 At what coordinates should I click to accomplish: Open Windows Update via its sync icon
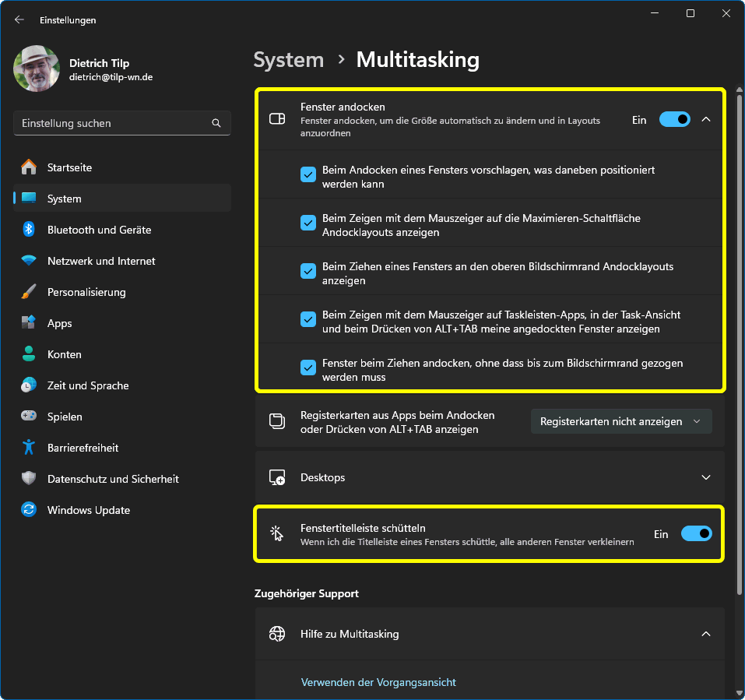(29, 510)
